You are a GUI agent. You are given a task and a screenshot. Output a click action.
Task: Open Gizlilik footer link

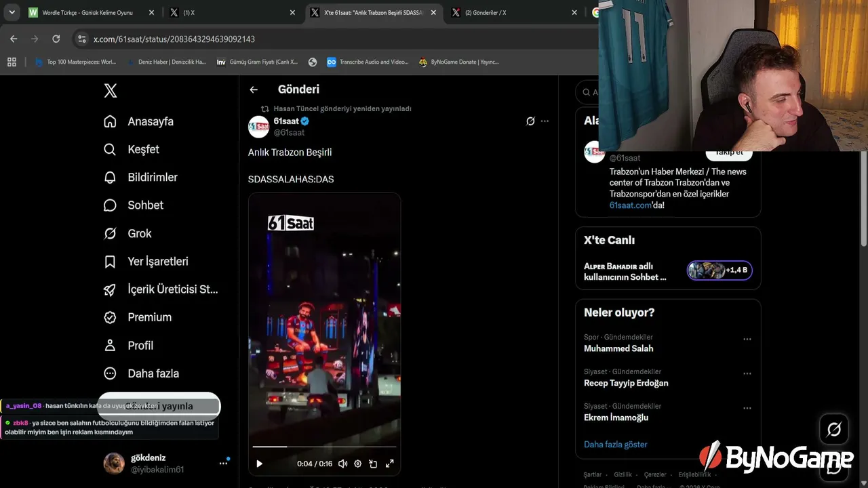click(623, 474)
